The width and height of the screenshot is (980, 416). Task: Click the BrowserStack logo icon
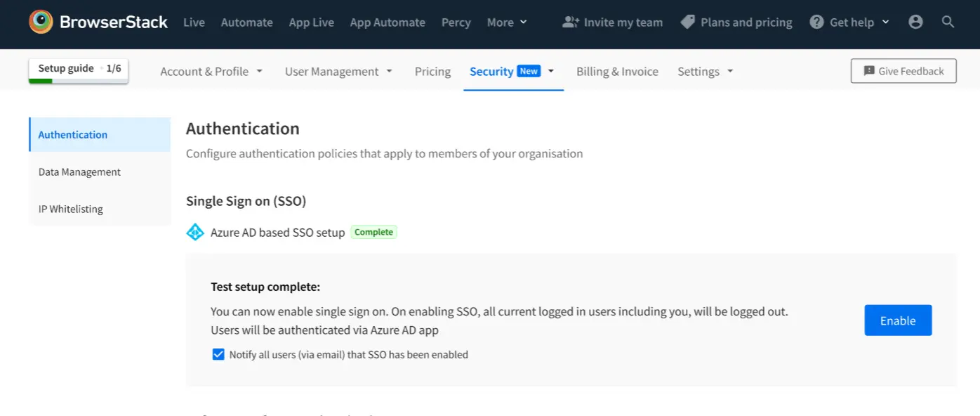[41, 22]
